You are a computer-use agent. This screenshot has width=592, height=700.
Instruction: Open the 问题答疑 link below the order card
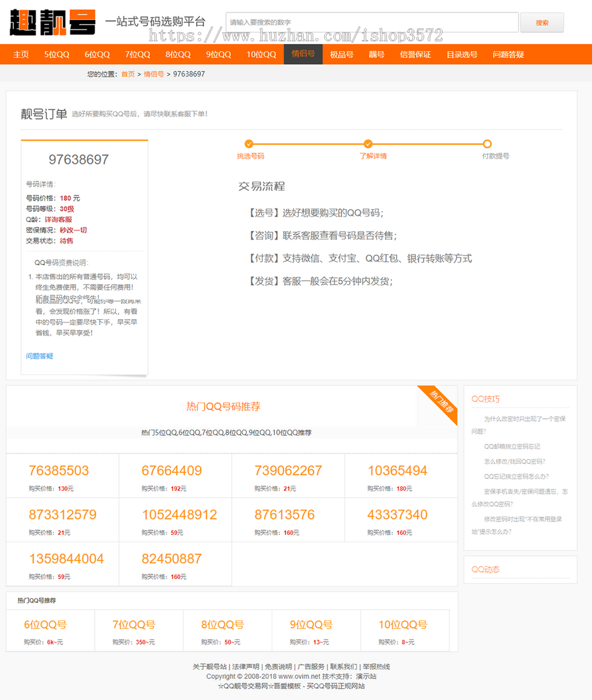(x=39, y=356)
